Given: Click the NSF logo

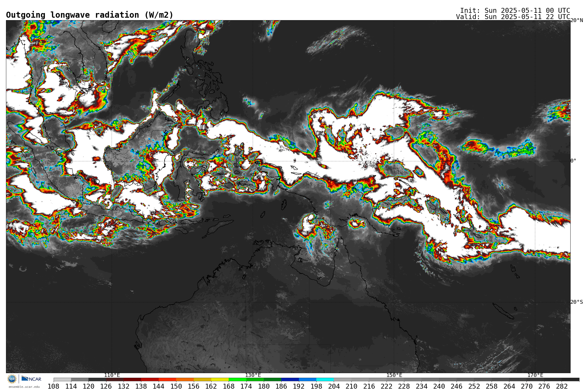Looking at the screenshot, I should click(x=12, y=379).
